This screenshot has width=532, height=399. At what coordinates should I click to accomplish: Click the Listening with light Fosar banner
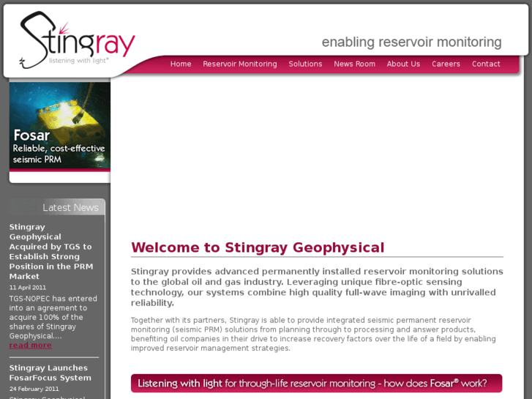point(317,384)
